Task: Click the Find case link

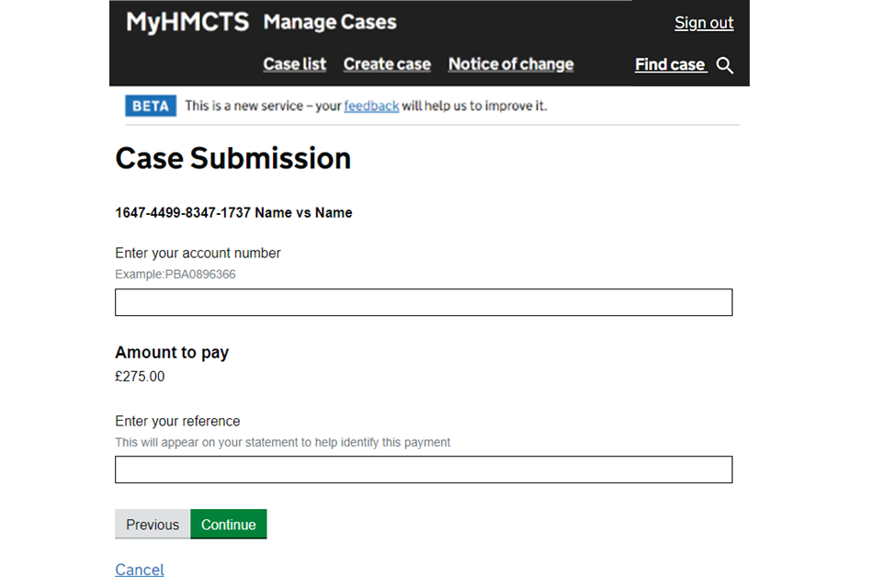Action: tap(670, 64)
